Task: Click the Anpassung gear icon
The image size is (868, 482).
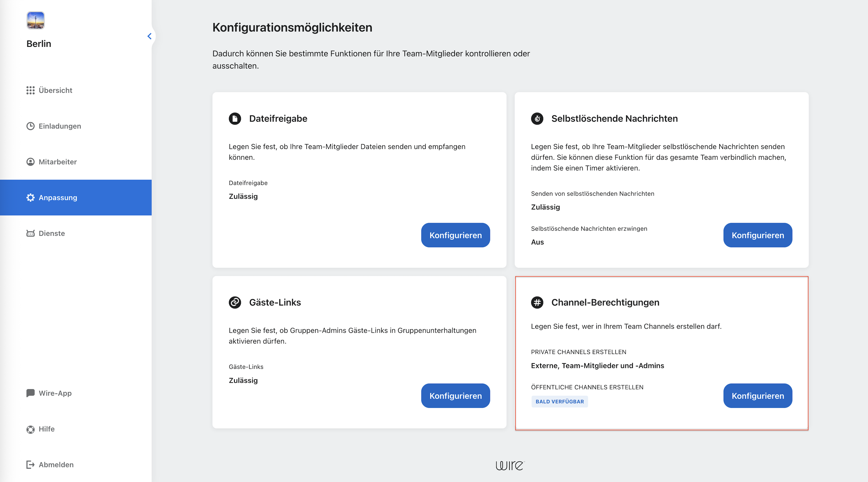Action: point(30,197)
